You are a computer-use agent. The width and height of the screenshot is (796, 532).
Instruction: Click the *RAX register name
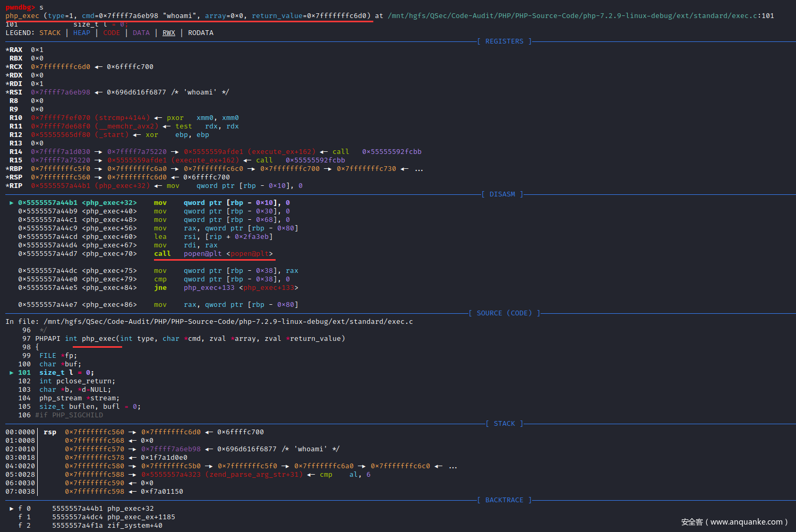click(14, 50)
